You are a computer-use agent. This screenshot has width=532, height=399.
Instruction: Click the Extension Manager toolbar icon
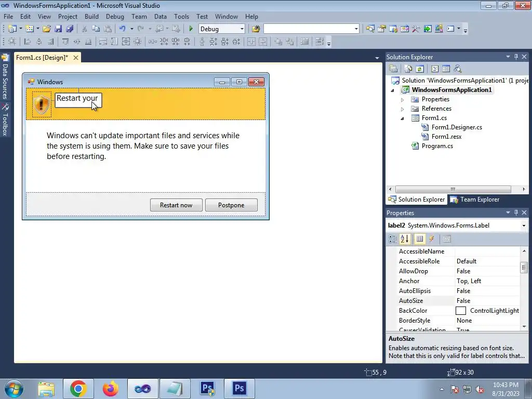pos(438,29)
